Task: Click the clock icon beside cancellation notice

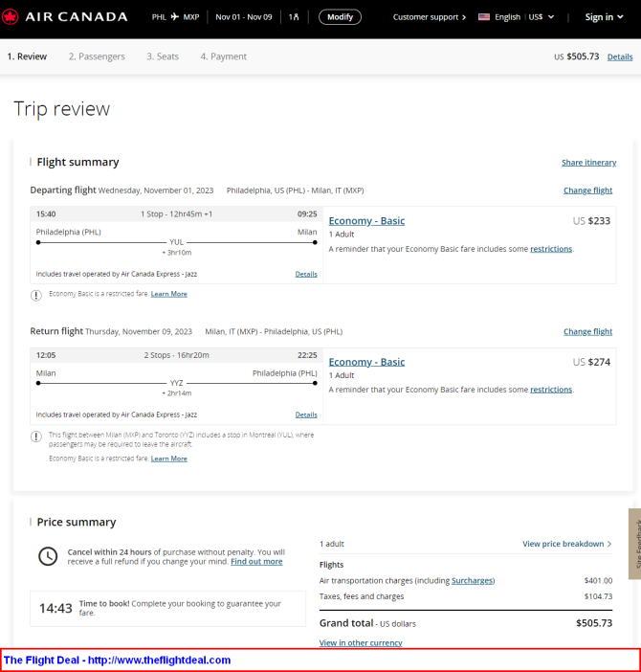Action: 48,556
